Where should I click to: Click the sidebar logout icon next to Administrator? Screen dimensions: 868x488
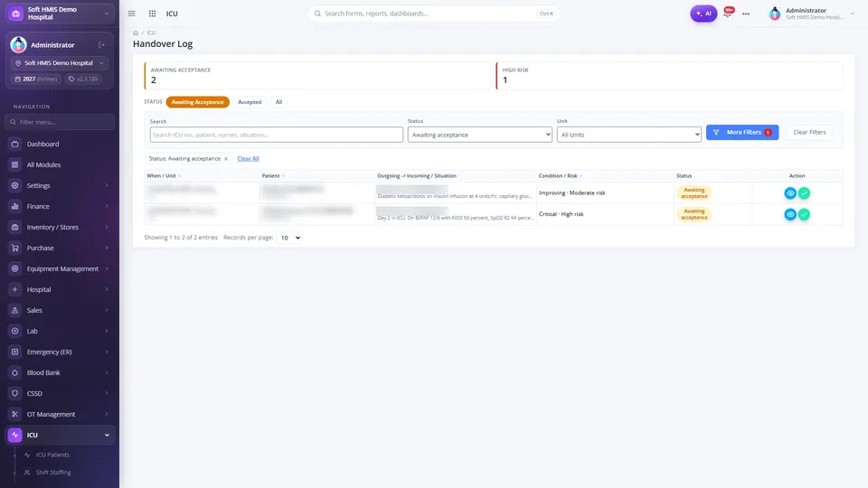pyautogui.click(x=102, y=45)
